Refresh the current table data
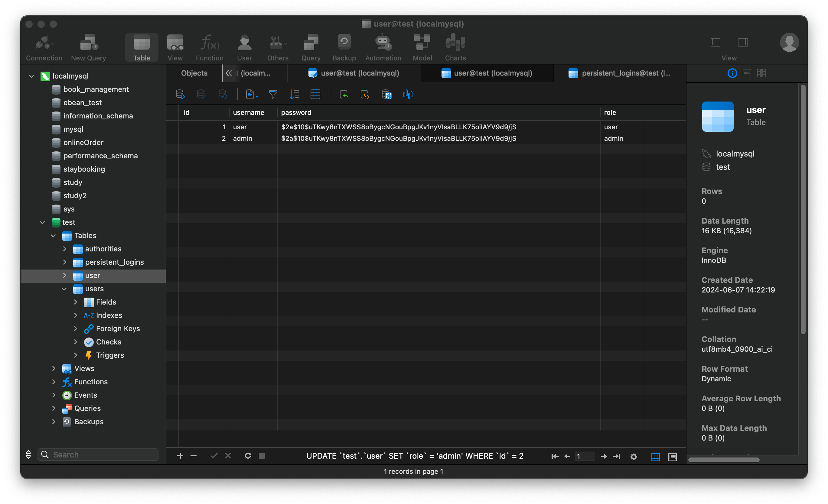 (x=248, y=456)
